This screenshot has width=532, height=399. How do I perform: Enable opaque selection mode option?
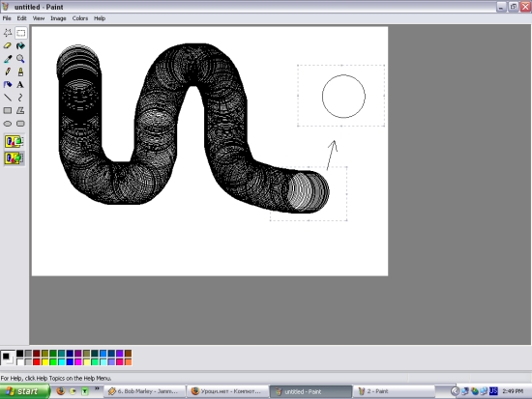point(14,141)
